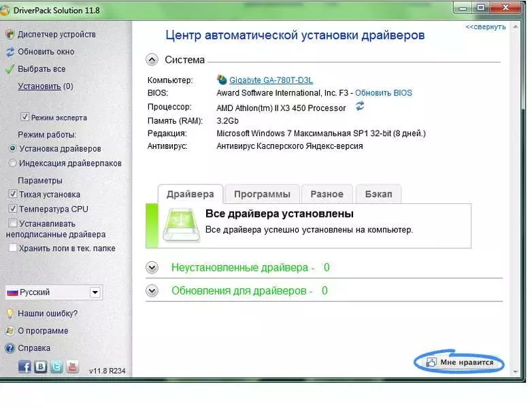Click the blue question mark Справка icon
Viewport: 532px width, 408px height.
tap(10, 348)
